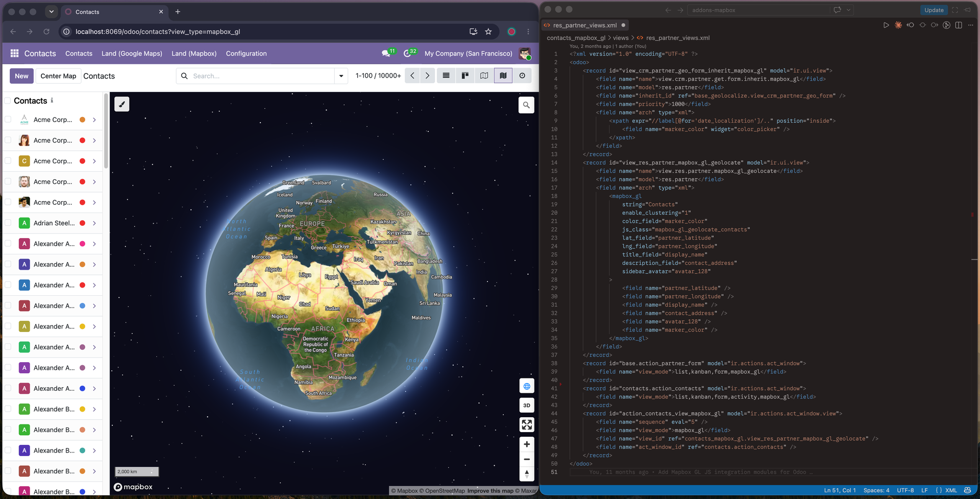
Task: Expand the Alexander B teal dot row chevron
Action: (x=94, y=450)
